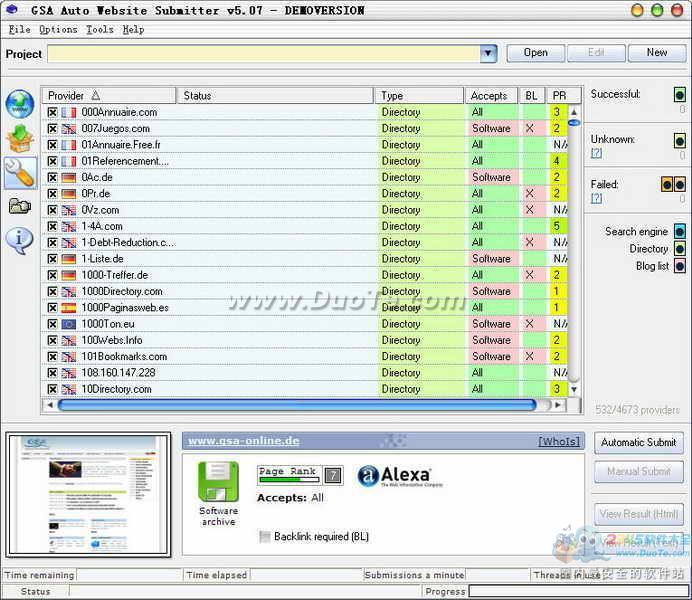The height and width of the screenshot is (600, 692).
Task: Click the horizontal scrollbar left arrow
Action: pyautogui.click(x=50, y=405)
